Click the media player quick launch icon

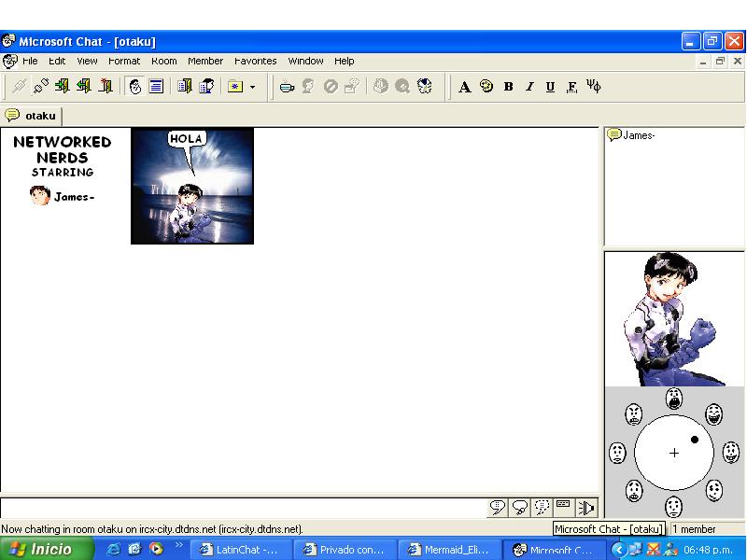click(156, 549)
